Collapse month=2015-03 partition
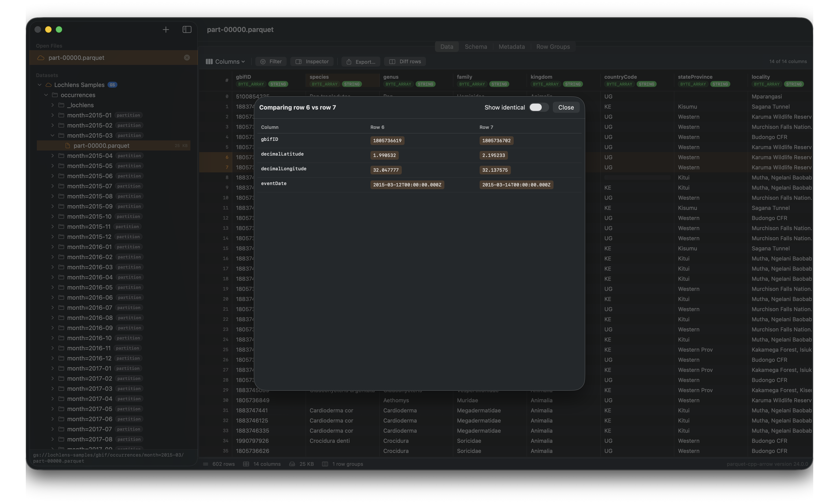 [52, 136]
